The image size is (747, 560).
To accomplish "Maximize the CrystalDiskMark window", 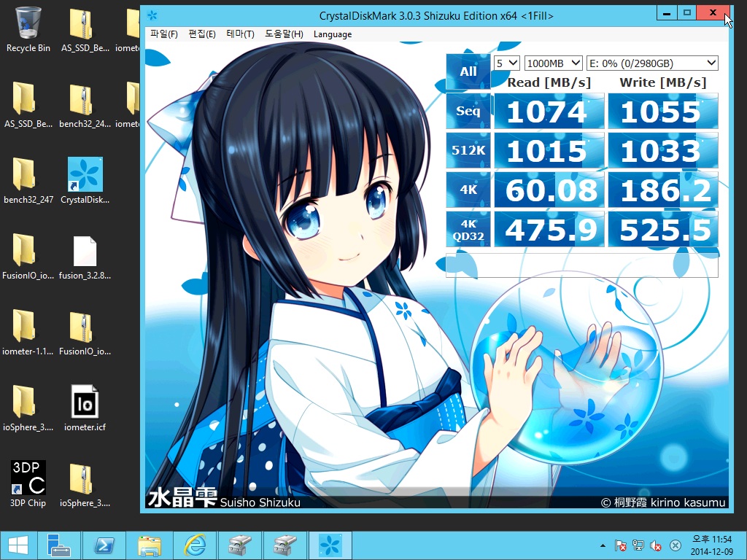I will (686, 13).
